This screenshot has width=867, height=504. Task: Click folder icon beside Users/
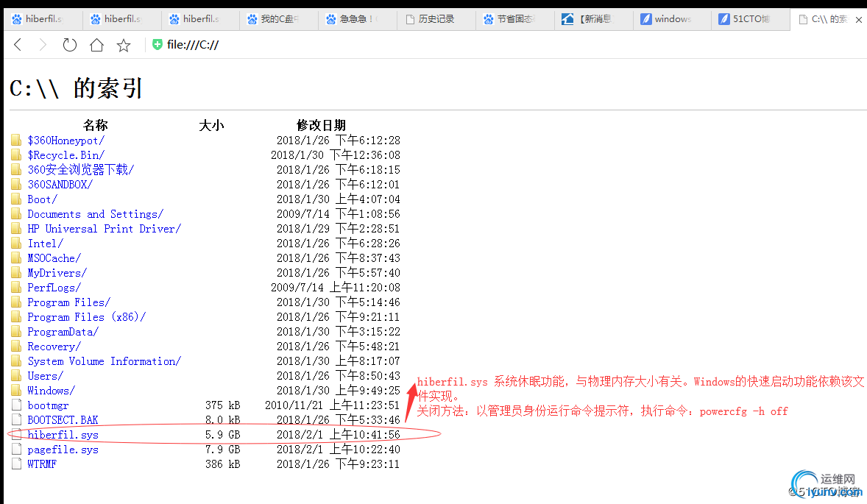pos(17,376)
